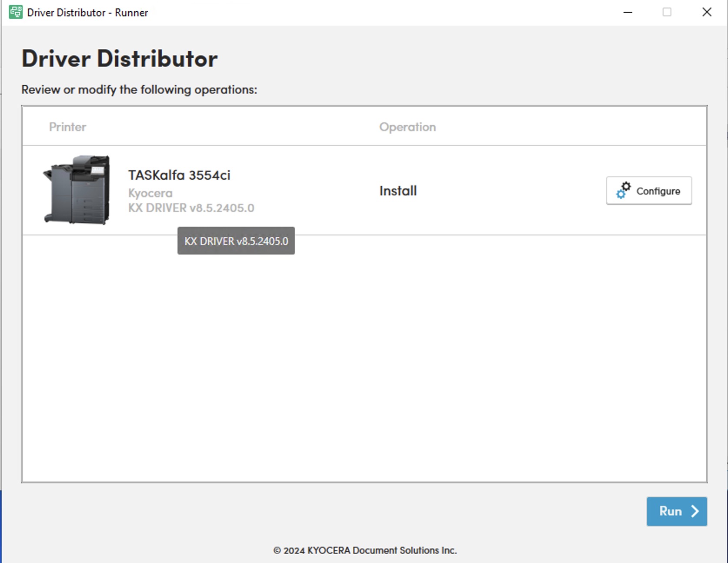Viewport: 728px width, 563px height.
Task: Click the grey KX DRIVER v8.5.2405.0 label under Kyocera
Action: pos(191,208)
